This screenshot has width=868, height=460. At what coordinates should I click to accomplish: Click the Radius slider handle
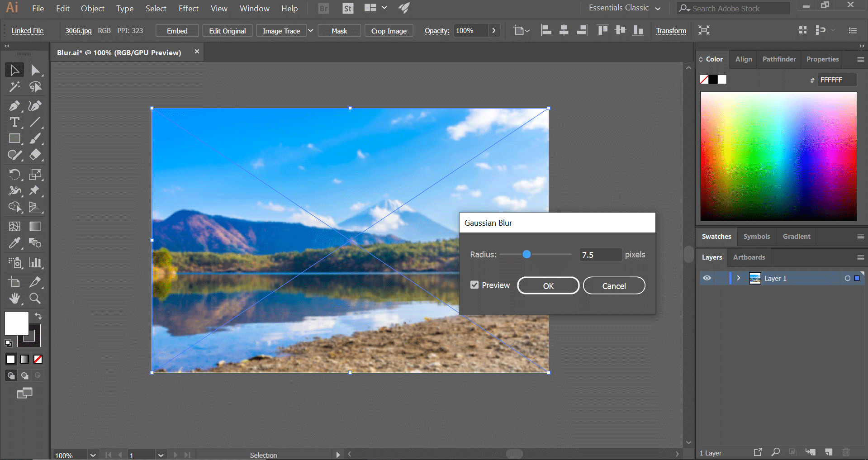tap(526, 255)
